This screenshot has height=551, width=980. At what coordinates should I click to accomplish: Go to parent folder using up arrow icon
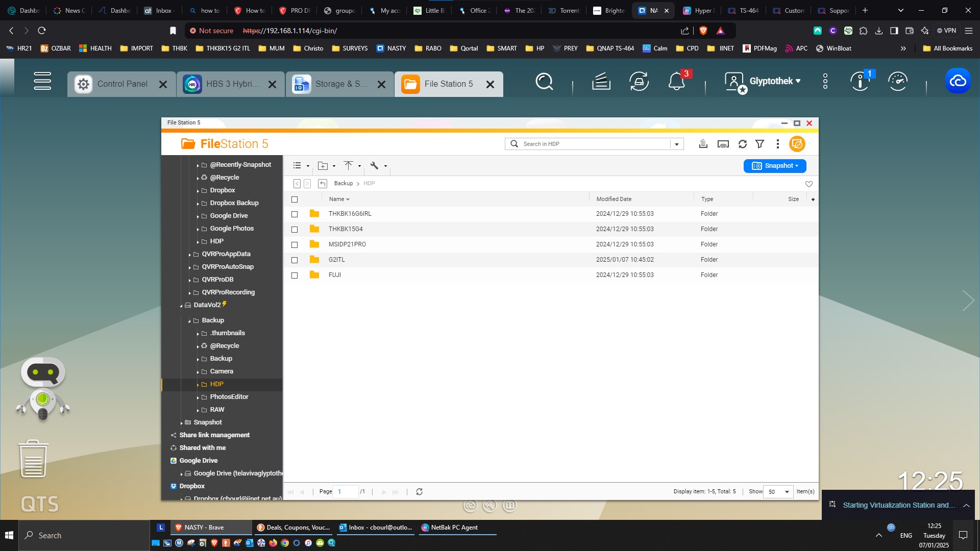coord(323,184)
